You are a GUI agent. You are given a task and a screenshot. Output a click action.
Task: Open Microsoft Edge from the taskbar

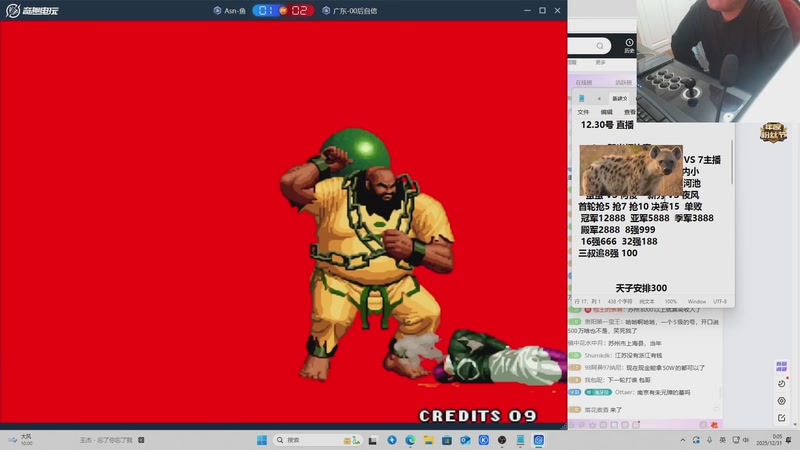tap(410, 440)
